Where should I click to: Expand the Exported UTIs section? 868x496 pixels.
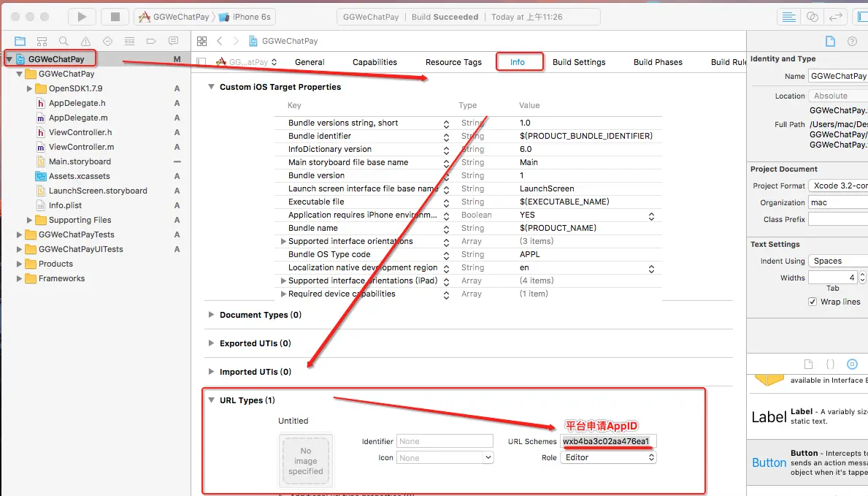tap(211, 343)
